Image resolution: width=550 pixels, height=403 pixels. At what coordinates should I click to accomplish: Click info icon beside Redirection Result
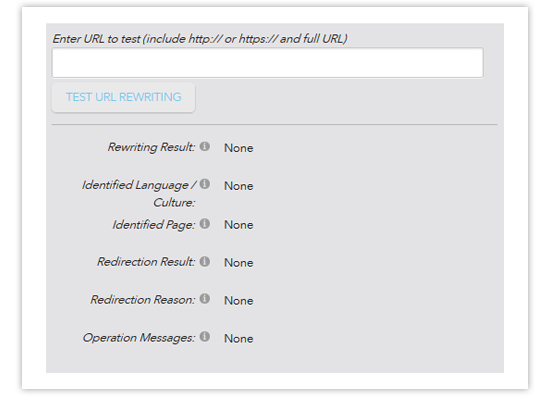205,261
